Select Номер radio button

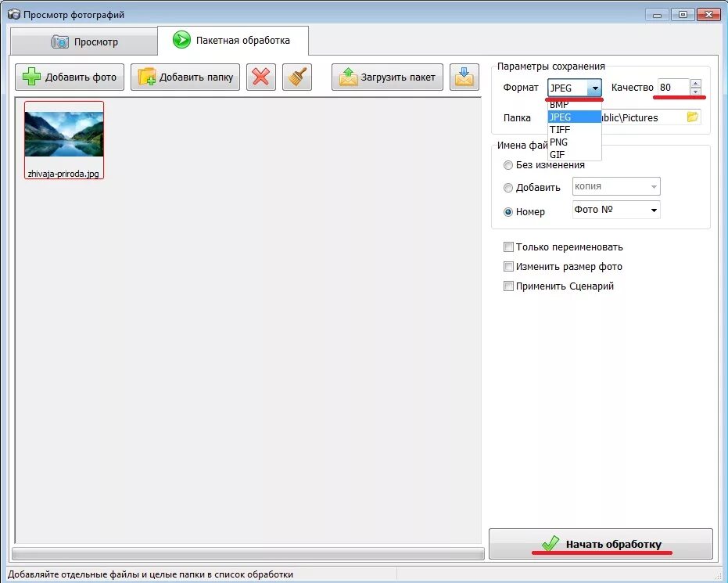pyautogui.click(x=508, y=212)
